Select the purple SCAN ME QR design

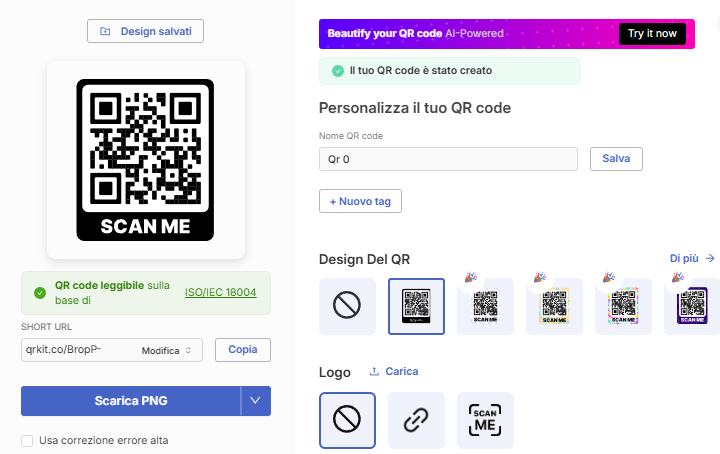(x=692, y=306)
